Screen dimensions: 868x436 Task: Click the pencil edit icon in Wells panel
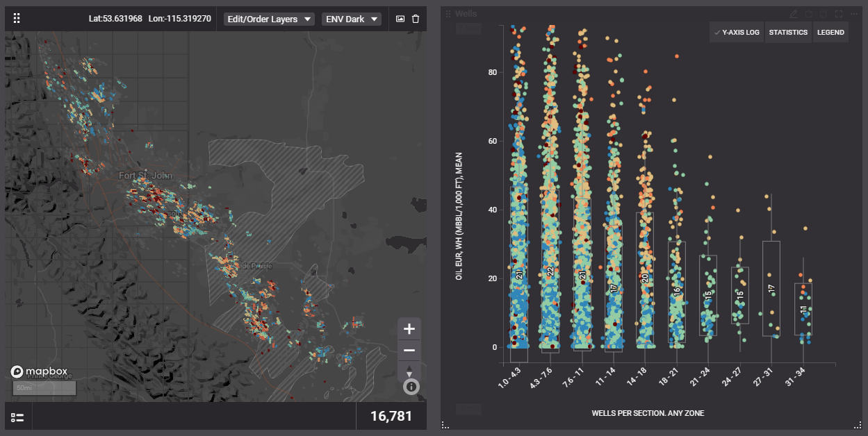(794, 14)
